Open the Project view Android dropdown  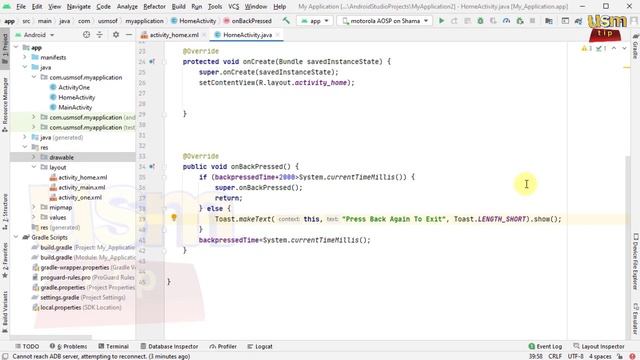(x=35, y=35)
